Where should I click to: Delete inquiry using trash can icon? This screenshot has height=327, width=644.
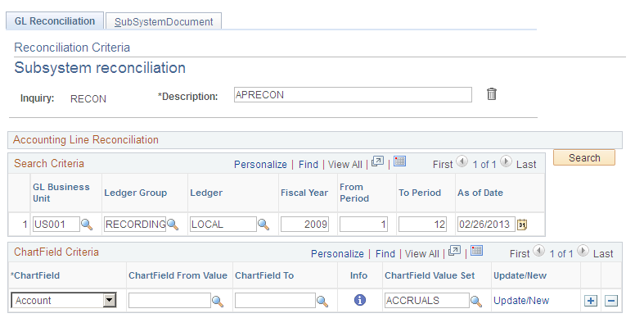492,94
